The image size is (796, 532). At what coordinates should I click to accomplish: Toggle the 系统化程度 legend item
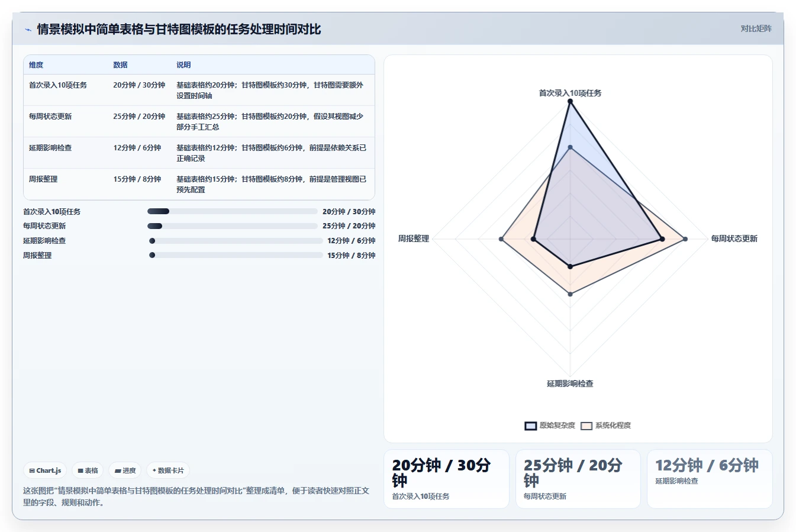[x=605, y=425]
